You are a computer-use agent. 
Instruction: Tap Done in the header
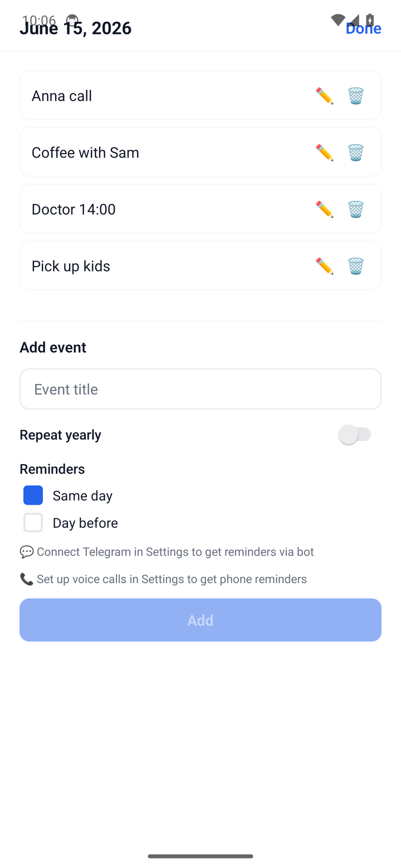[363, 28]
